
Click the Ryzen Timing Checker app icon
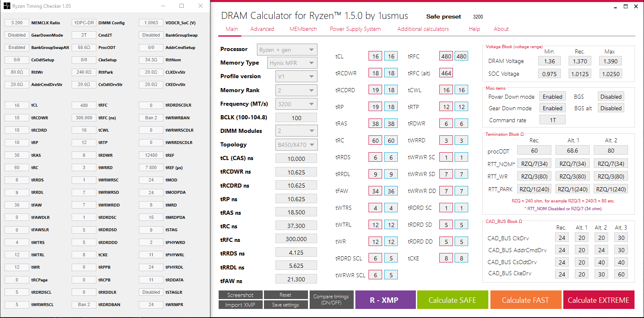[x=7, y=6]
